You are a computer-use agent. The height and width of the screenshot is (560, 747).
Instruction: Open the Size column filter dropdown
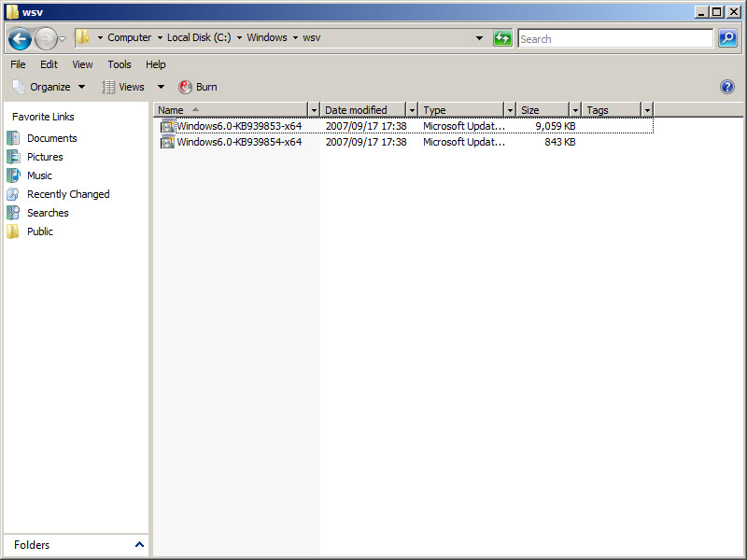575,110
